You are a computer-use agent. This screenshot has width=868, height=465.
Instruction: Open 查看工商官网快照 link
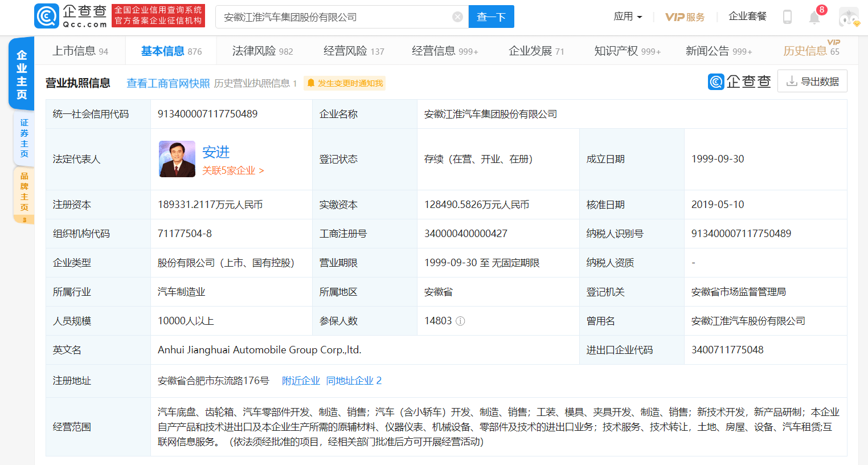pos(168,83)
